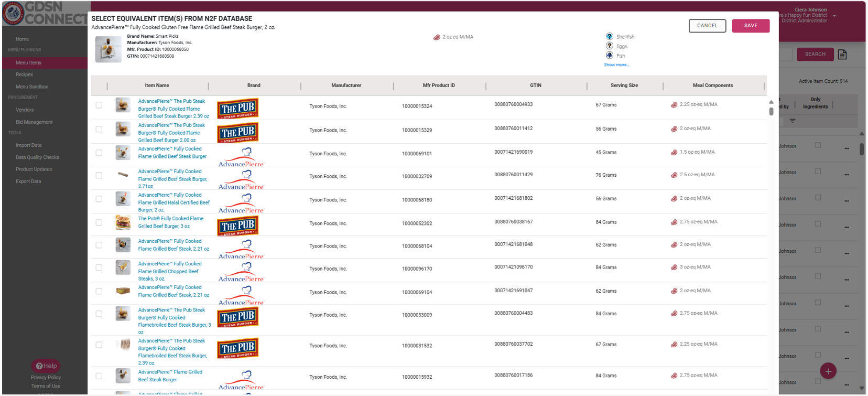
Task: Click meat icon next to 2.25 oz-eq, ID 10000015324
Action: tap(674, 105)
